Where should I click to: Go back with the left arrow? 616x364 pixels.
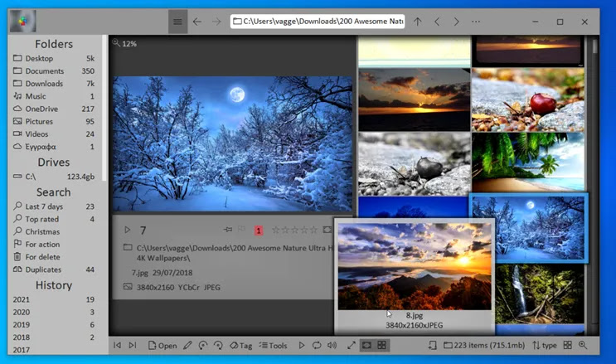pos(197,22)
